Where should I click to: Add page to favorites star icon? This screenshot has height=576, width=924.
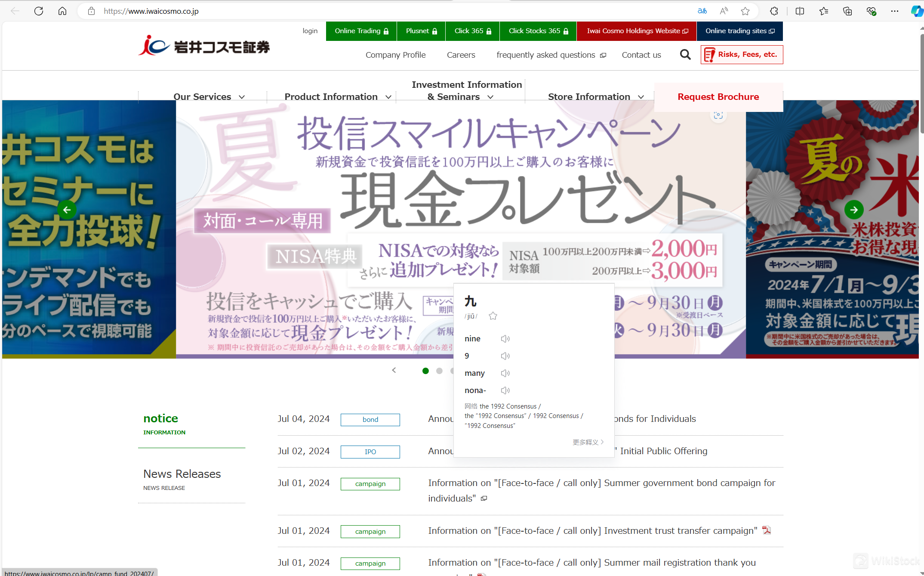coord(745,11)
